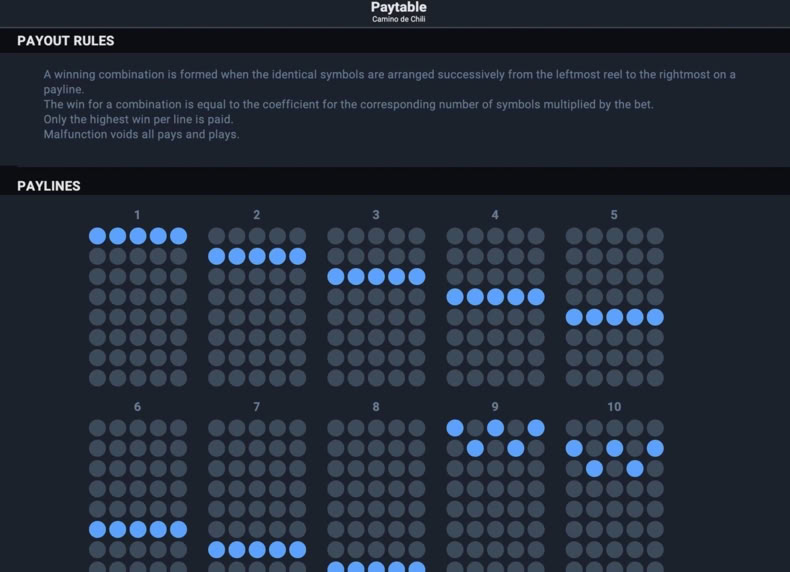Click payline 5 diagram
Screen dimensions: 790x572
[614, 307]
